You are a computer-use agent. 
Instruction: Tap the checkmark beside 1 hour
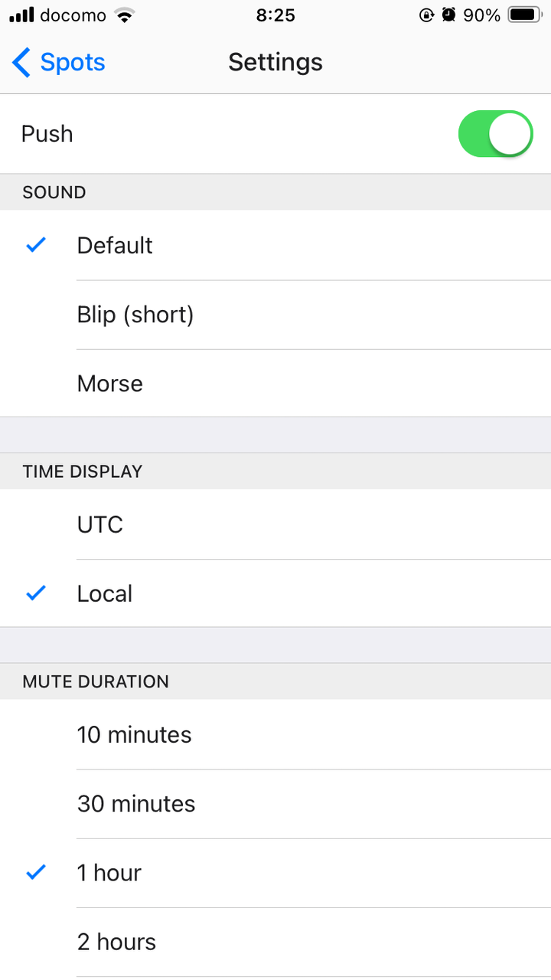pyautogui.click(x=36, y=872)
